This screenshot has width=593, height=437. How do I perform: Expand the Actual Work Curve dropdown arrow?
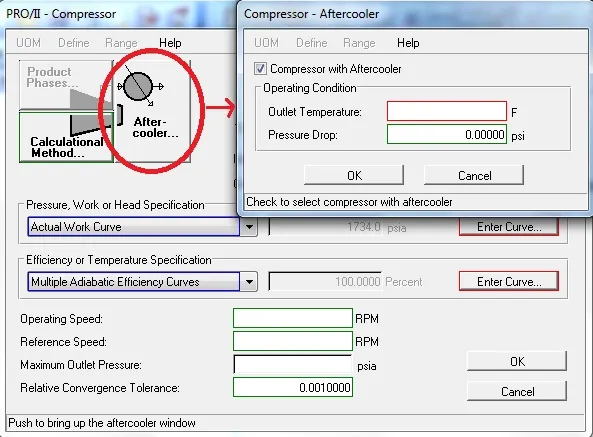click(249, 227)
